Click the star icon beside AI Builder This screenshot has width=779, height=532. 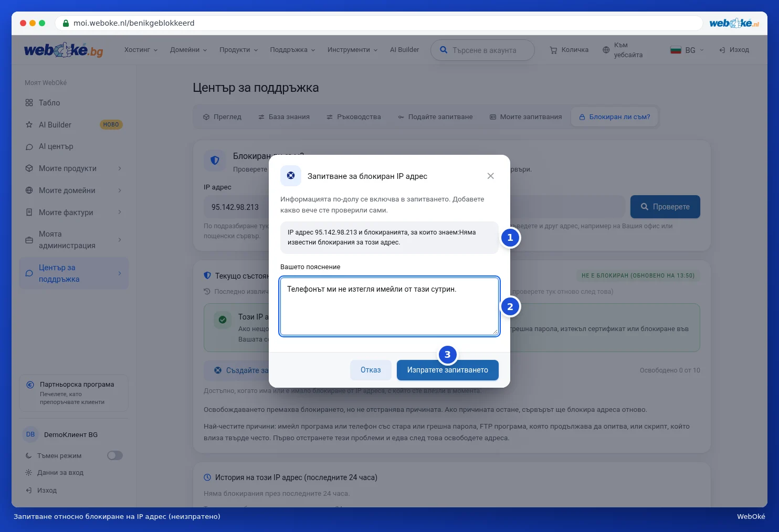pos(29,125)
